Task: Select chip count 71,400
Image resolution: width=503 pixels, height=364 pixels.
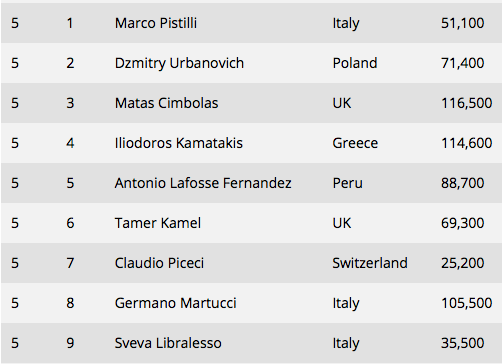Action: [463, 63]
